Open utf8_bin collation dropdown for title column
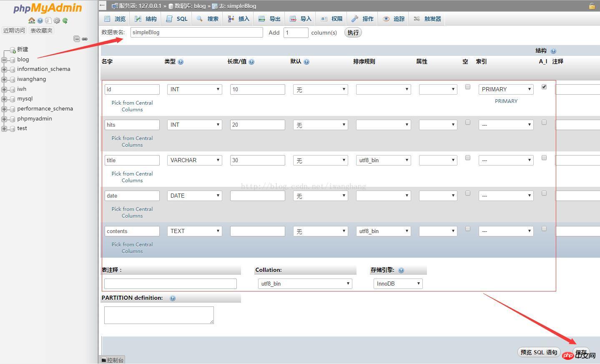Image resolution: width=600 pixels, height=364 pixels. (x=384, y=160)
